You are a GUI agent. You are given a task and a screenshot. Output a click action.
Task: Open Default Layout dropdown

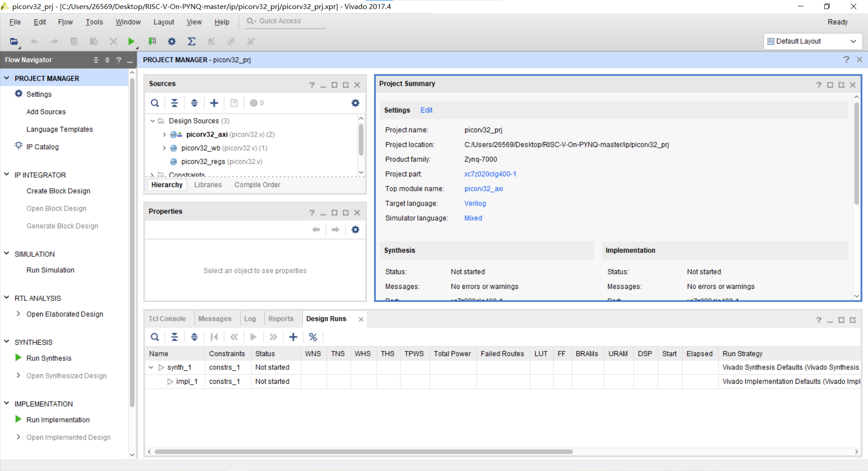(812, 41)
